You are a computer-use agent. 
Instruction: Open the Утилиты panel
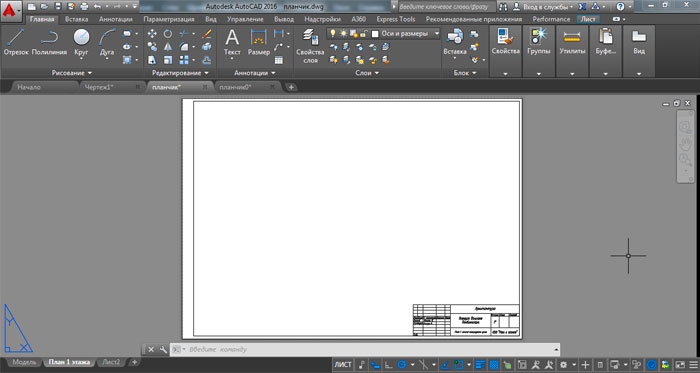click(x=572, y=51)
